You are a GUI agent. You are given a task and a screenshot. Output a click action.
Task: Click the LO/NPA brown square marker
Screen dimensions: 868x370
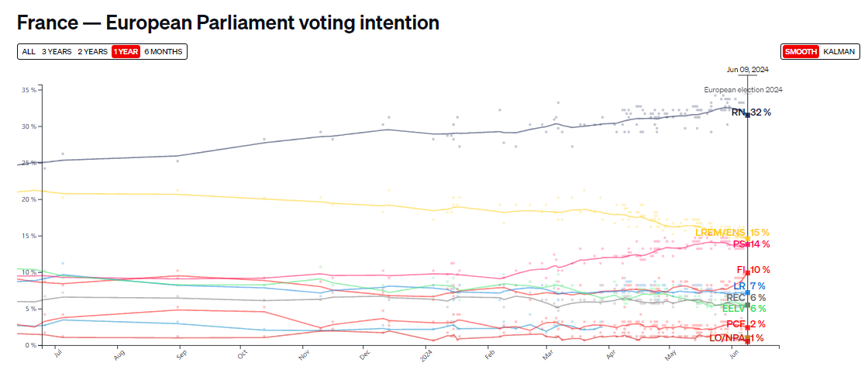pos(748,338)
